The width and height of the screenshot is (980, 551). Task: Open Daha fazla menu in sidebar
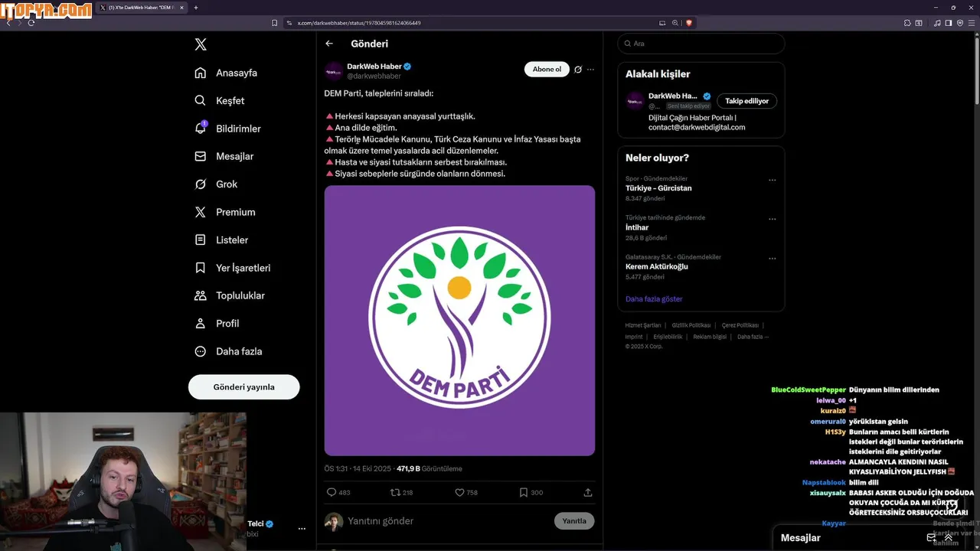coord(228,351)
